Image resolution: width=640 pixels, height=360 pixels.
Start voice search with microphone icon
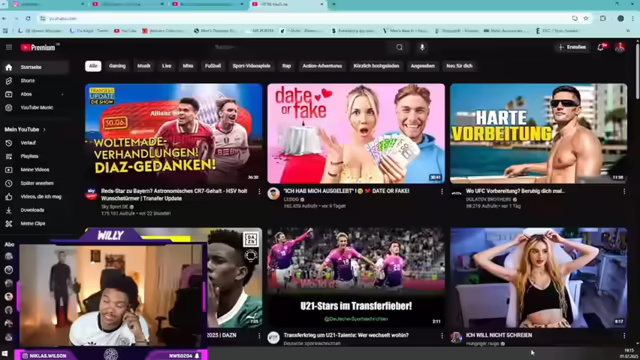(422, 47)
